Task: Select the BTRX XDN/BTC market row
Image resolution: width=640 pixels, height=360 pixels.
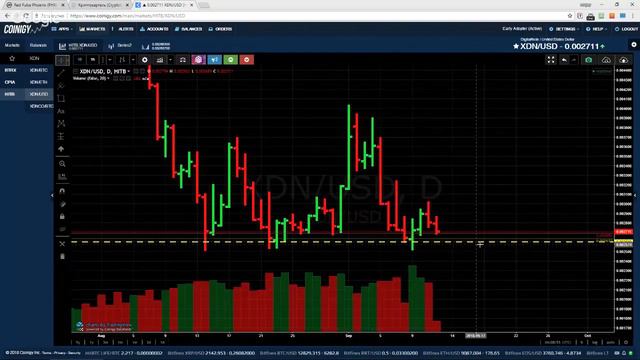Action: [x=27, y=70]
